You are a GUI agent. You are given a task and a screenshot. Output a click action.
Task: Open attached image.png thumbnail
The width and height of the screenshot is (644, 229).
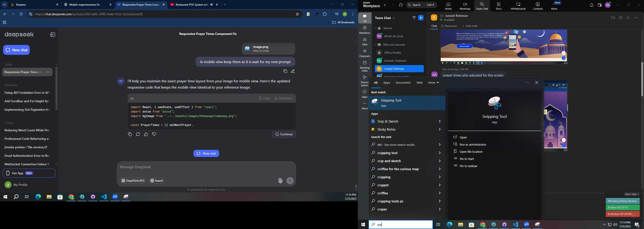coord(269,49)
